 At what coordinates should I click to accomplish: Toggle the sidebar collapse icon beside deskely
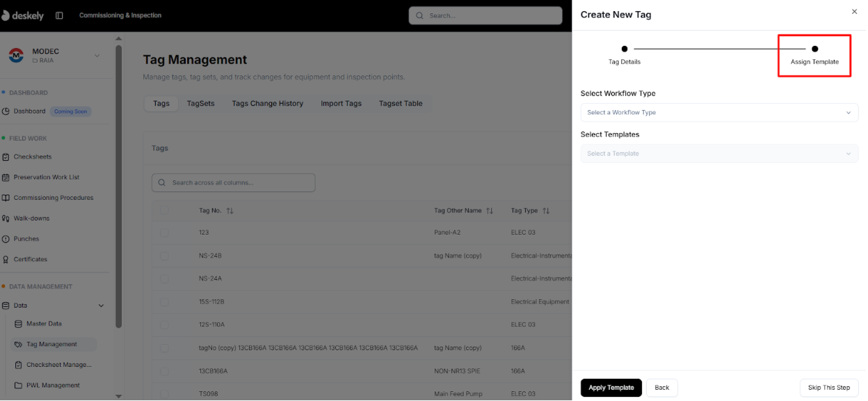click(59, 15)
